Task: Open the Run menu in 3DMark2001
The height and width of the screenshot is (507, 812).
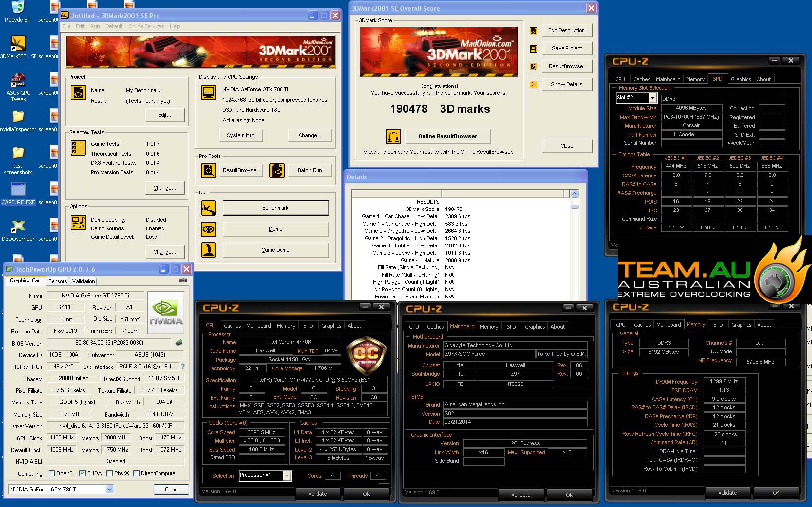Action: click(95, 26)
